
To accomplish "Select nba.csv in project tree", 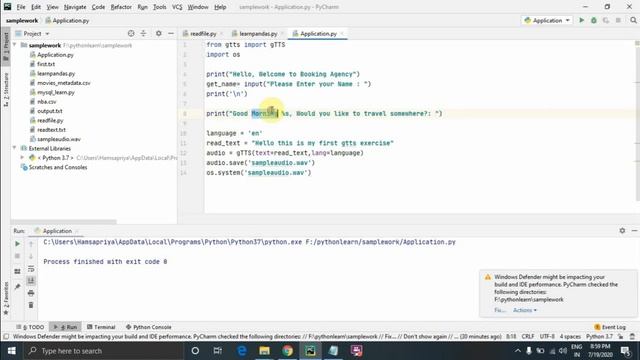I will click(x=47, y=102).
